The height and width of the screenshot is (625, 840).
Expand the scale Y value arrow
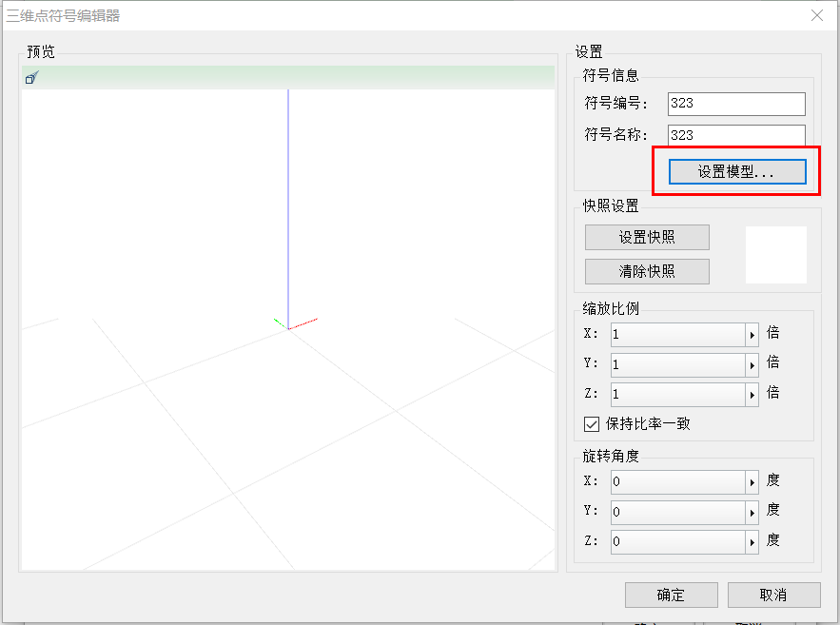(x=752, y=365)
